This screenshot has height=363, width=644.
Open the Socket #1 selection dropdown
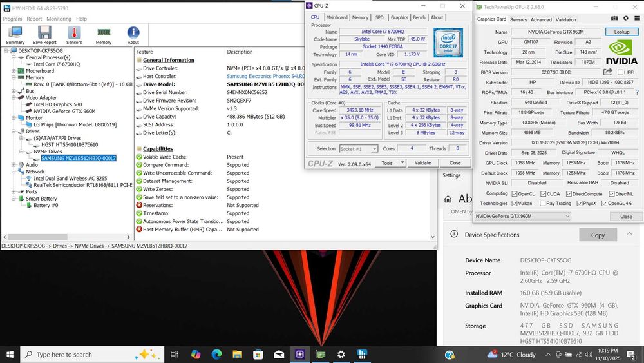click(358, 148)
